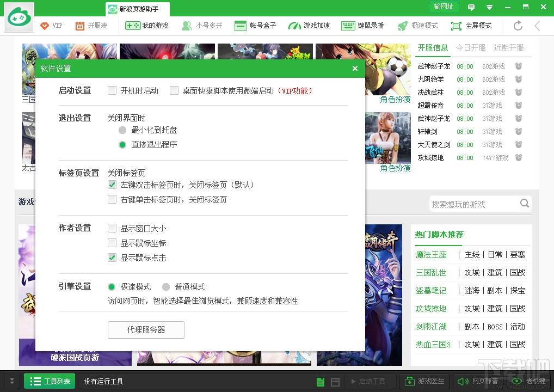This screenshot has width=554, height=392.
Task: Open 小号多开 multi-account tool
Action: tap(202, 26)
